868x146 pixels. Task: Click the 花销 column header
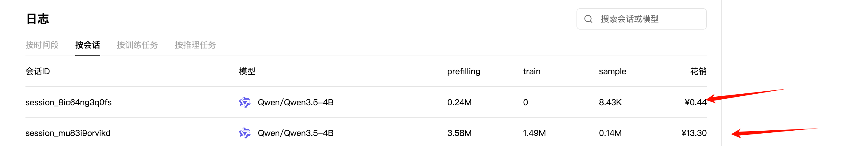(698, 71)
